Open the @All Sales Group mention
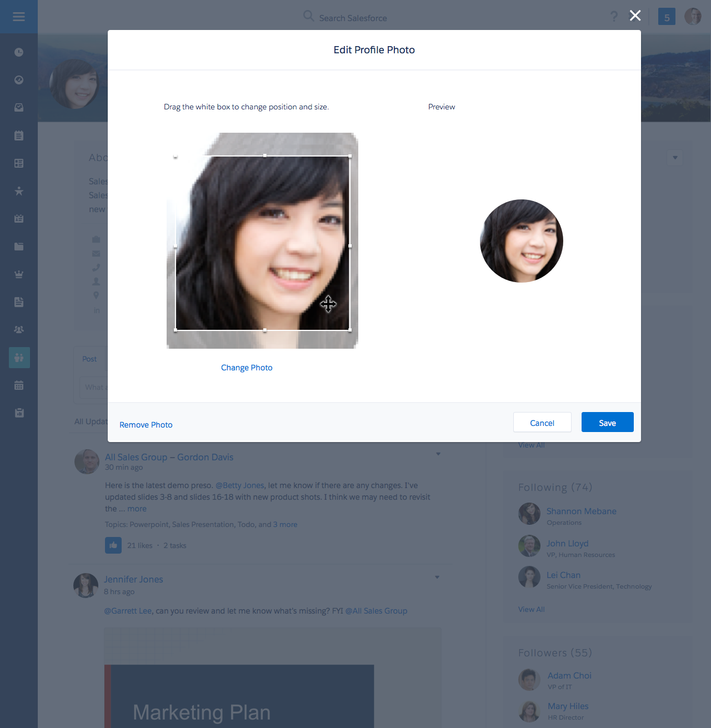The width and height of the screenshot is (711, 728). click(x=376, y=611)
